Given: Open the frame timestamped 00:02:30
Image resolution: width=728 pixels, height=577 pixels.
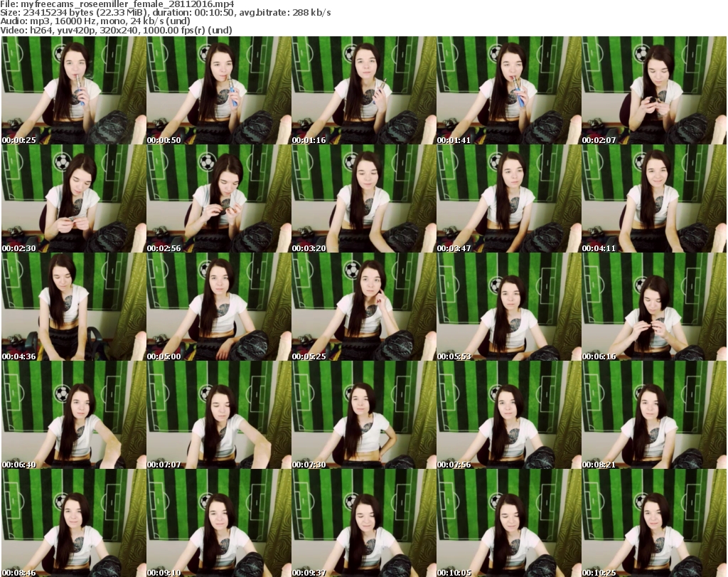Looking at the screenshot, I should (74, 198).
